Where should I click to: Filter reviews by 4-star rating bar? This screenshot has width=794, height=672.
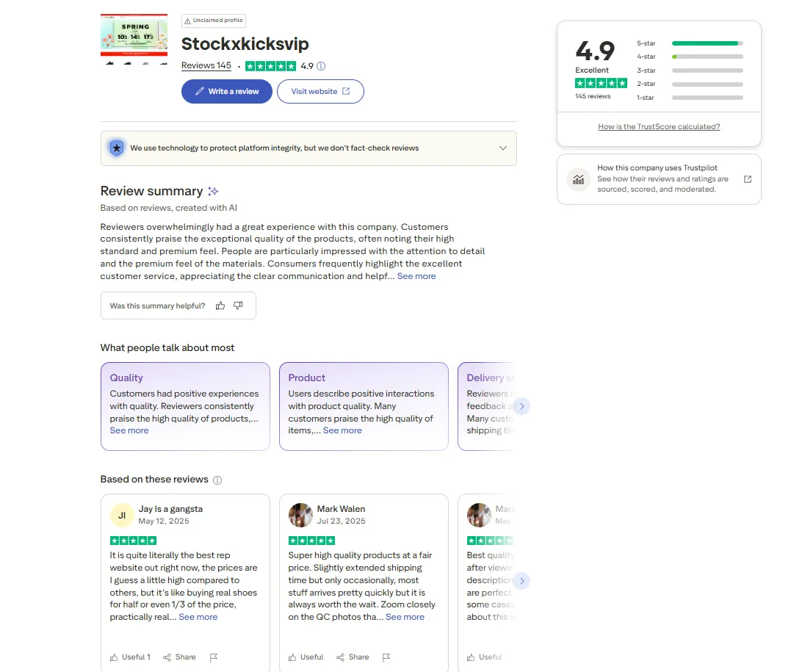point(707,57)
